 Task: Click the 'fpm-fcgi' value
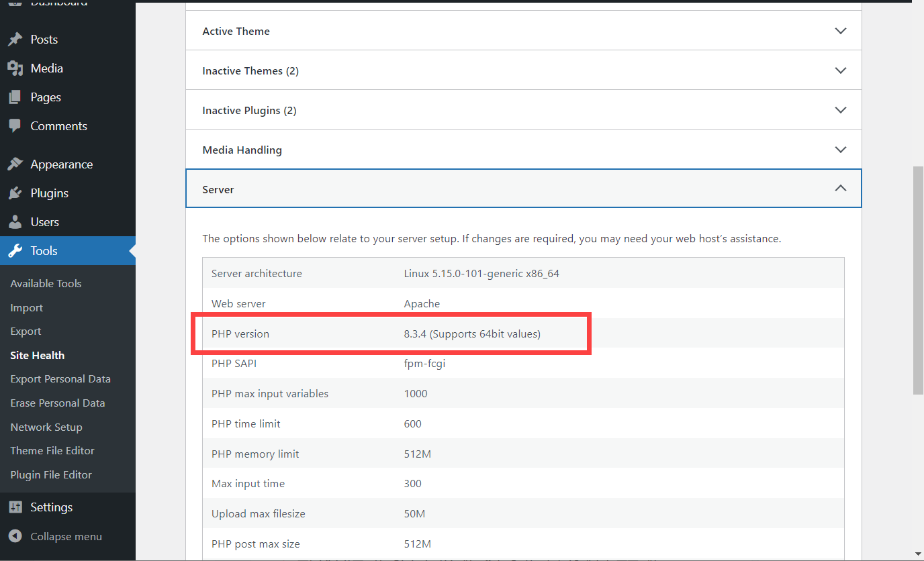click(424, 364)
